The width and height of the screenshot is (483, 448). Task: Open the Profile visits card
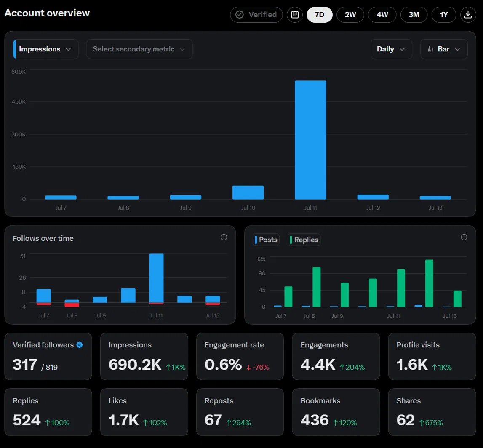432,356
